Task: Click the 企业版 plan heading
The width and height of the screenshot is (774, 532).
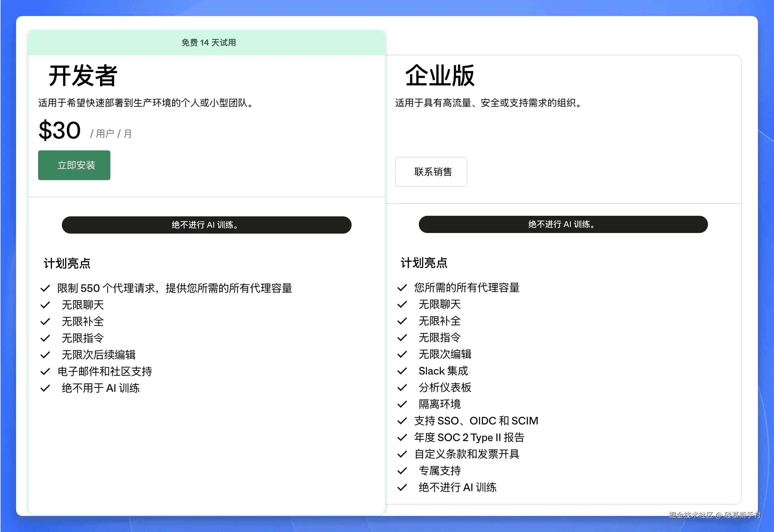Action: click(x=440, y=76)
